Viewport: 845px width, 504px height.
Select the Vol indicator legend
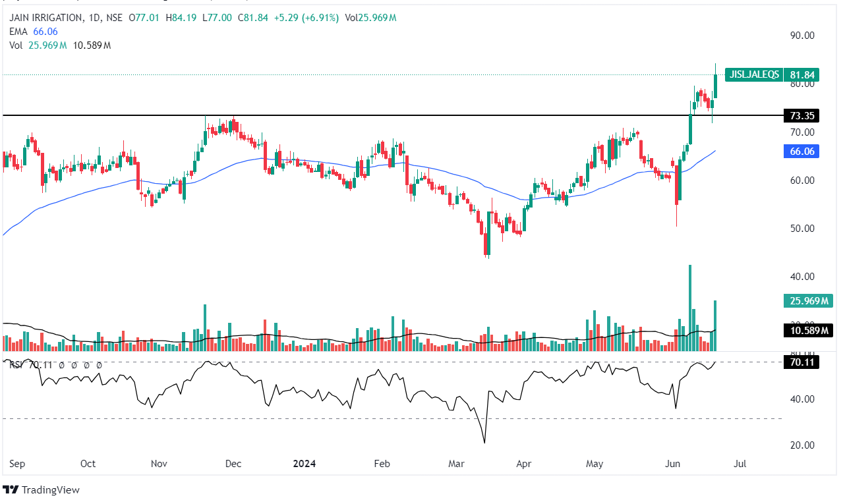click(x=16, y=45)
